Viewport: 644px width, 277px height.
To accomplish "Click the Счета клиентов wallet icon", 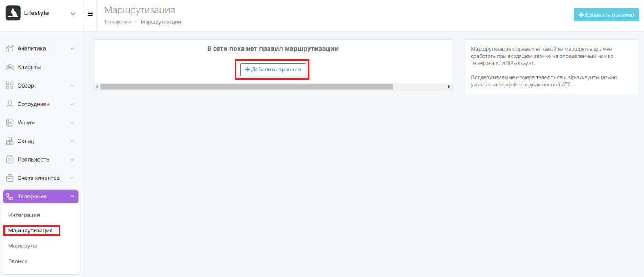I will tap(10, 178).
